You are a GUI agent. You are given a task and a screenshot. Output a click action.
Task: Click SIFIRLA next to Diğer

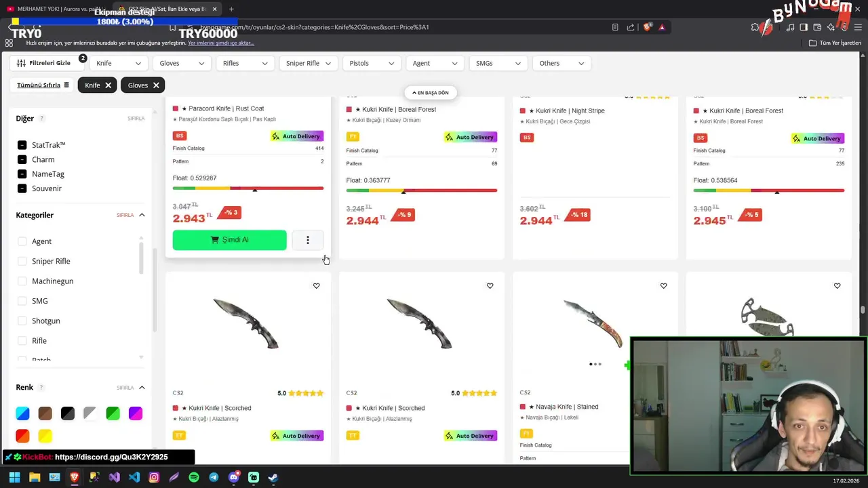tap(136, 119)
